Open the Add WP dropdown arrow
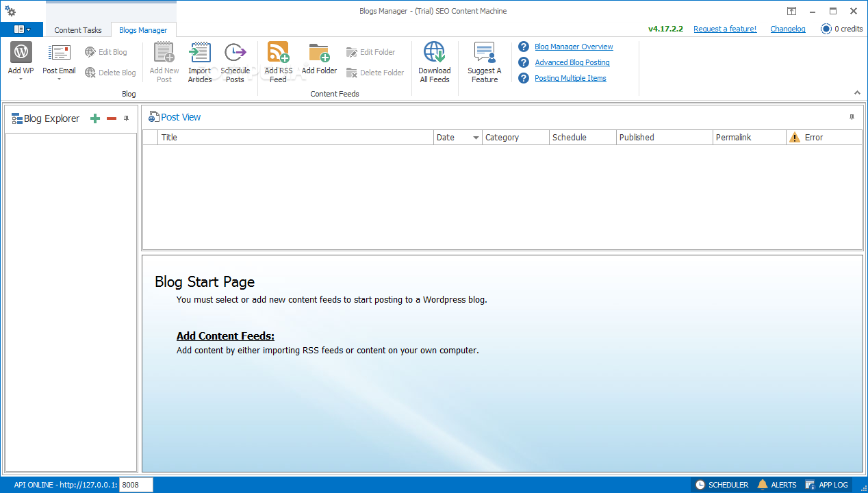 point(21,79)
